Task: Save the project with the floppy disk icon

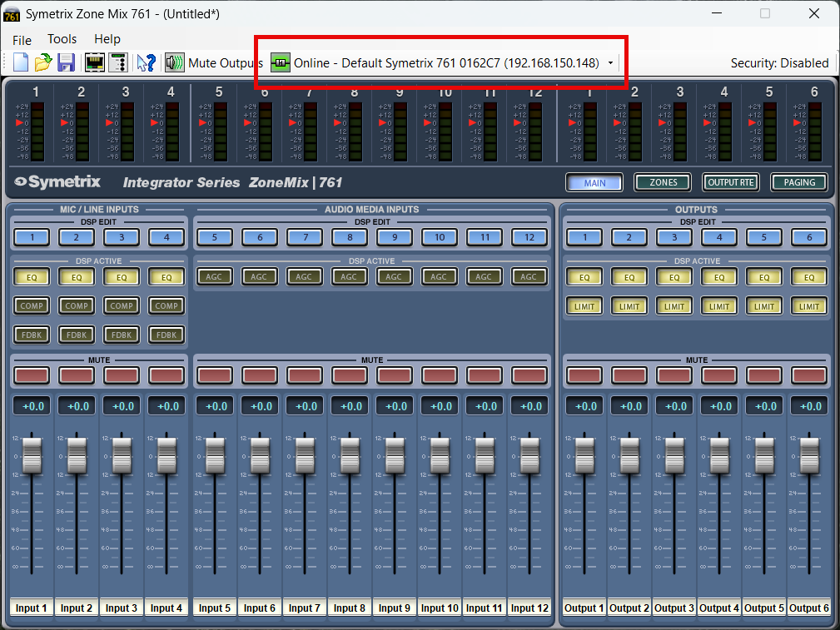Action: pyautogui.click(x=66, y=62)
